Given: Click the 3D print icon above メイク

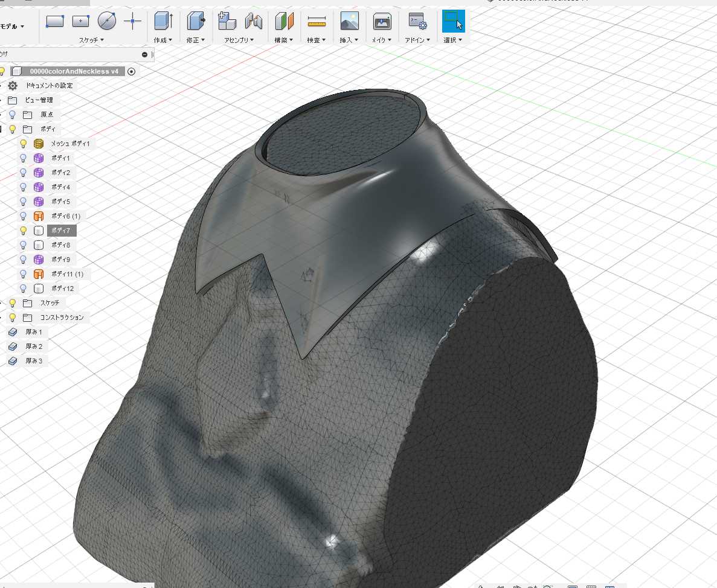Looking at the screenshot, I should 382,22.
